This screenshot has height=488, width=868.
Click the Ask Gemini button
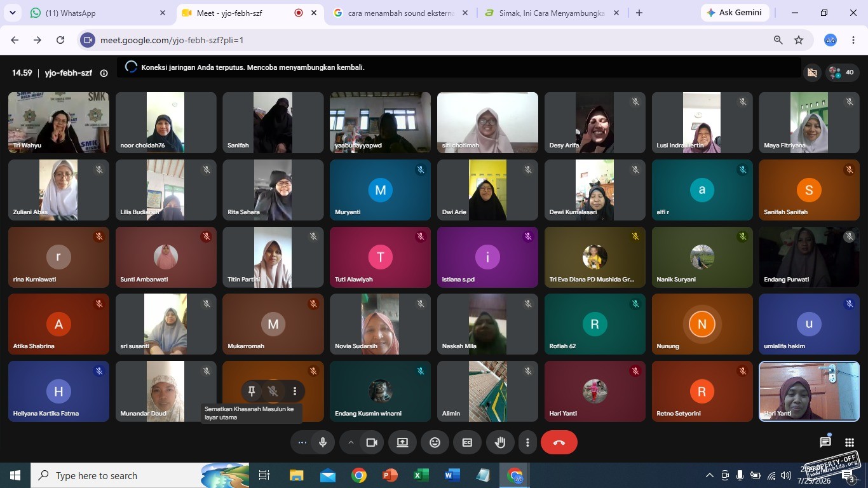[x=735, y=13]
